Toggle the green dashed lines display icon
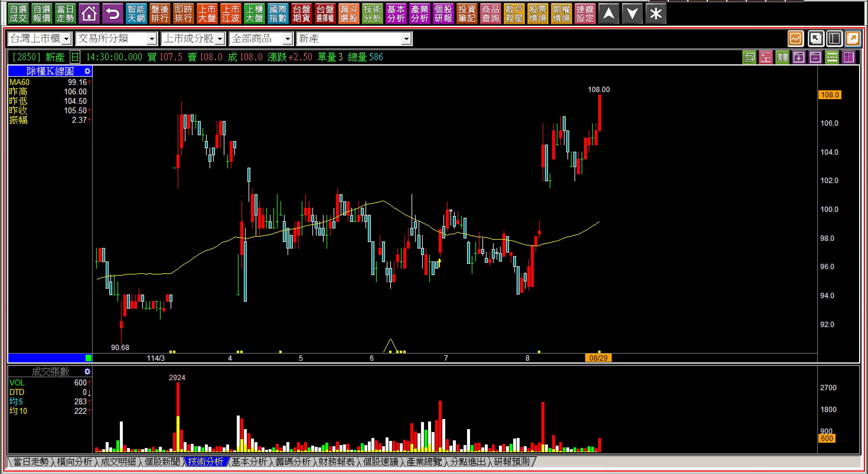868x474 pixels. pos(832,58)
